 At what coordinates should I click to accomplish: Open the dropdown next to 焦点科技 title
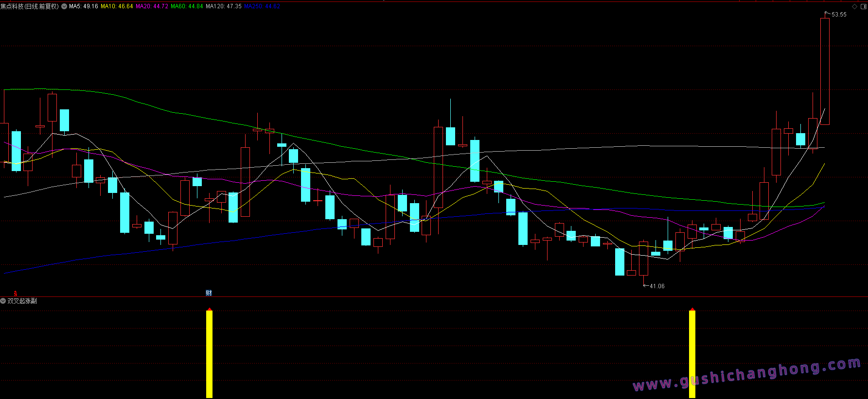64,6
